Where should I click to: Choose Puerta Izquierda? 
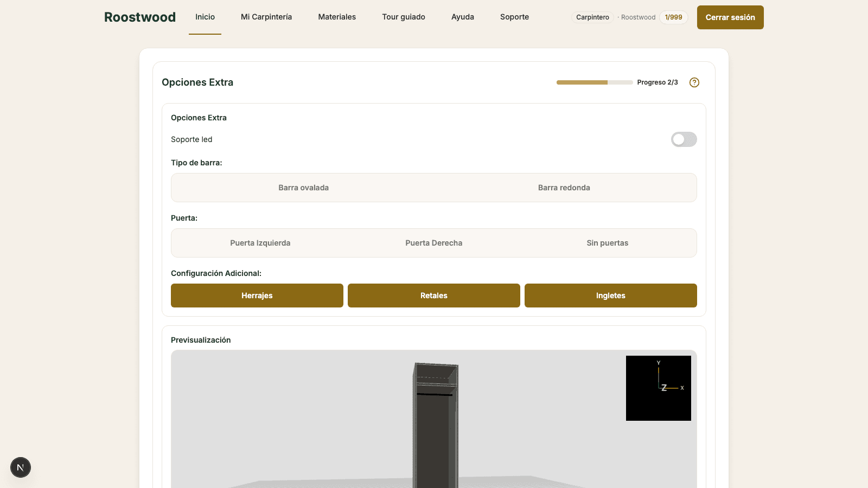click(x=260, y=243)
